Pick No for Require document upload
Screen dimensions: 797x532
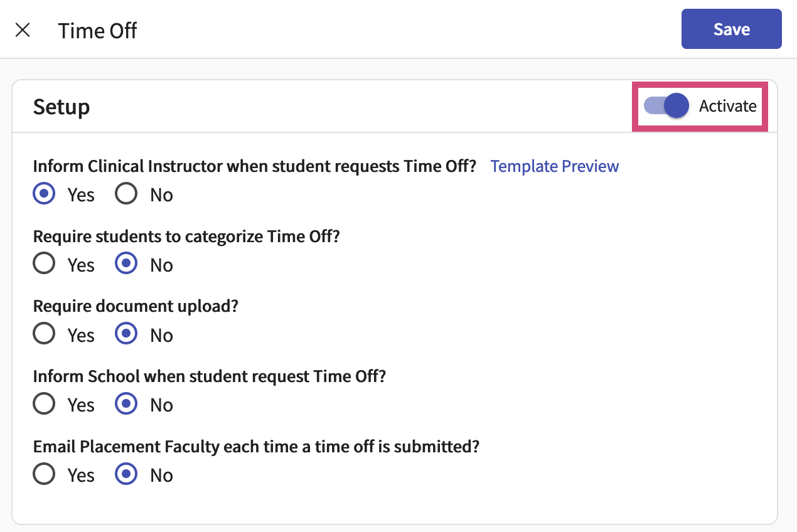pyautogui.click(x=126, y=335)
